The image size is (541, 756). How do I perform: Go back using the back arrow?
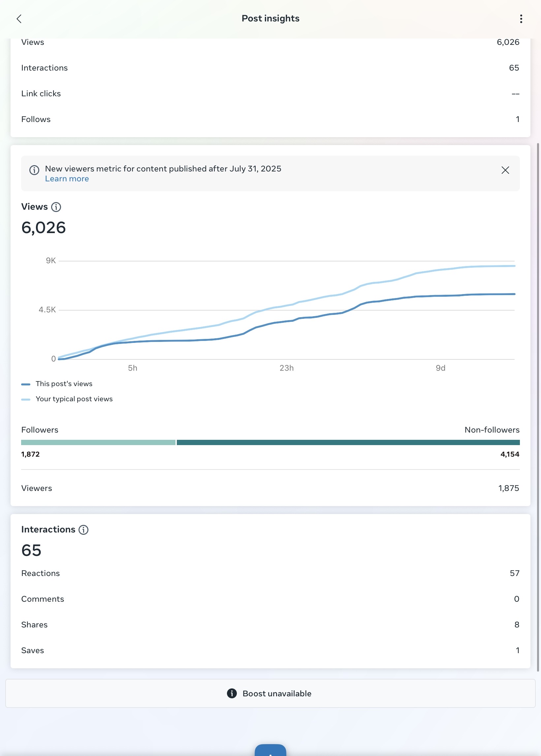coord(19,19)
